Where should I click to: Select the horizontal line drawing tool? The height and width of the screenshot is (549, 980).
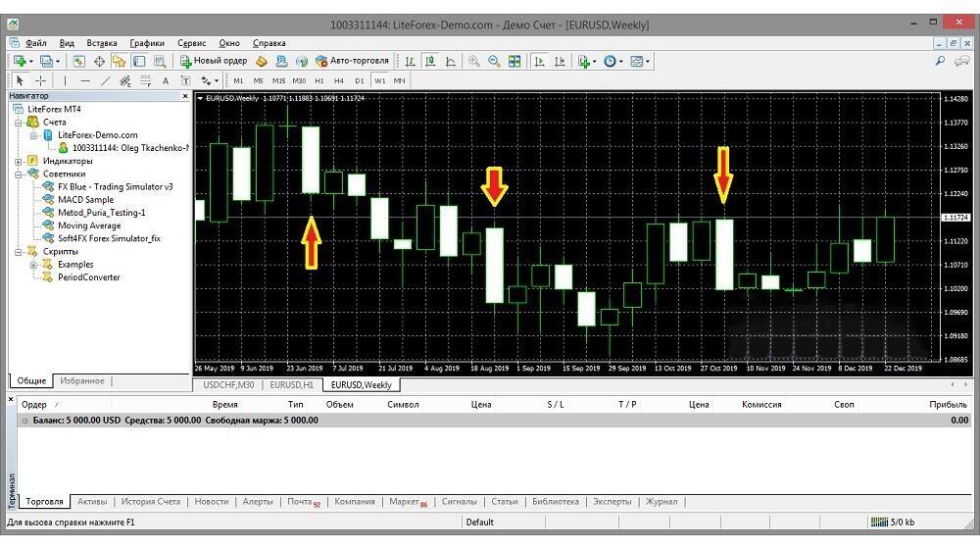[x=85, y=80]
